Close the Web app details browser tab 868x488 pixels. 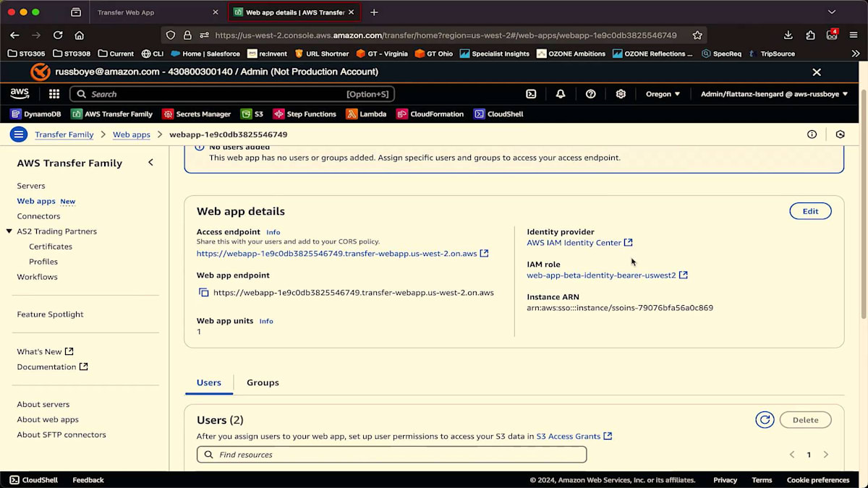coord(352,12)
